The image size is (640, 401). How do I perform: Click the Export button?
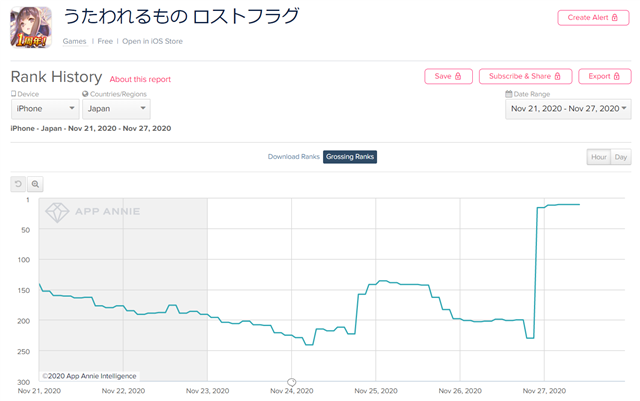click(x=604, y=76)
